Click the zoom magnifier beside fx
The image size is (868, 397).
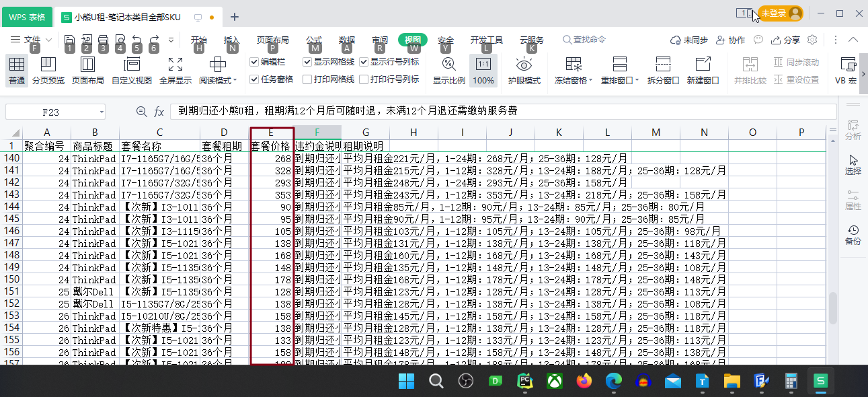point(141,112)
